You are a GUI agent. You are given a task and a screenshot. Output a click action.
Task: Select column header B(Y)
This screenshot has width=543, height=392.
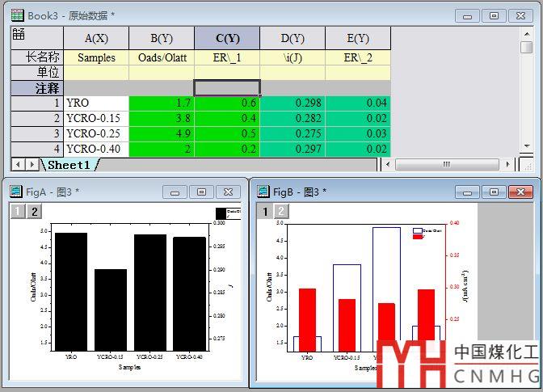(x=161, y=38)
